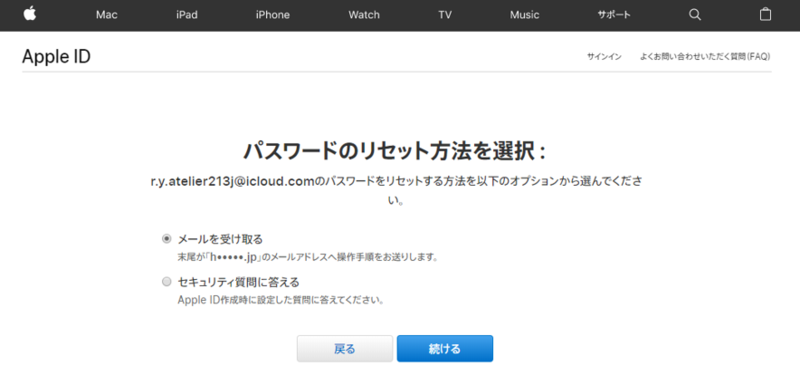Select the セキュリティ質問に答える radio button
Screen dimensions: 800x385
pyautogui.click(x=166, y=281)
